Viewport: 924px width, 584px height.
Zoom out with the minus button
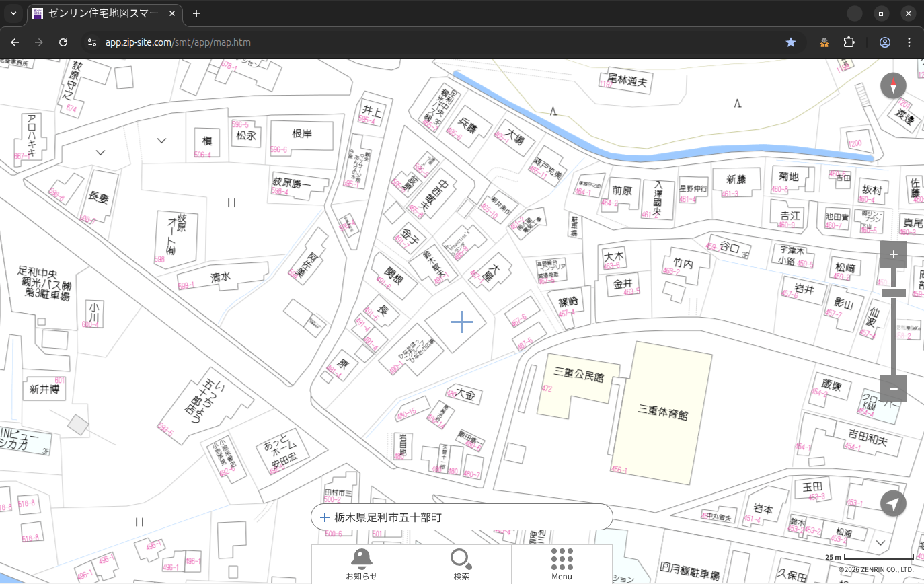(x=893, y=389)
